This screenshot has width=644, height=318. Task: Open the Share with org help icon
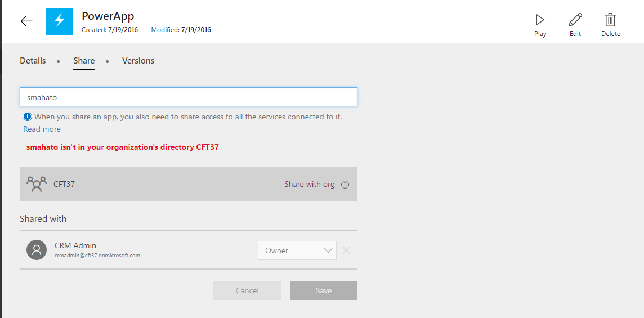(345, 185)
